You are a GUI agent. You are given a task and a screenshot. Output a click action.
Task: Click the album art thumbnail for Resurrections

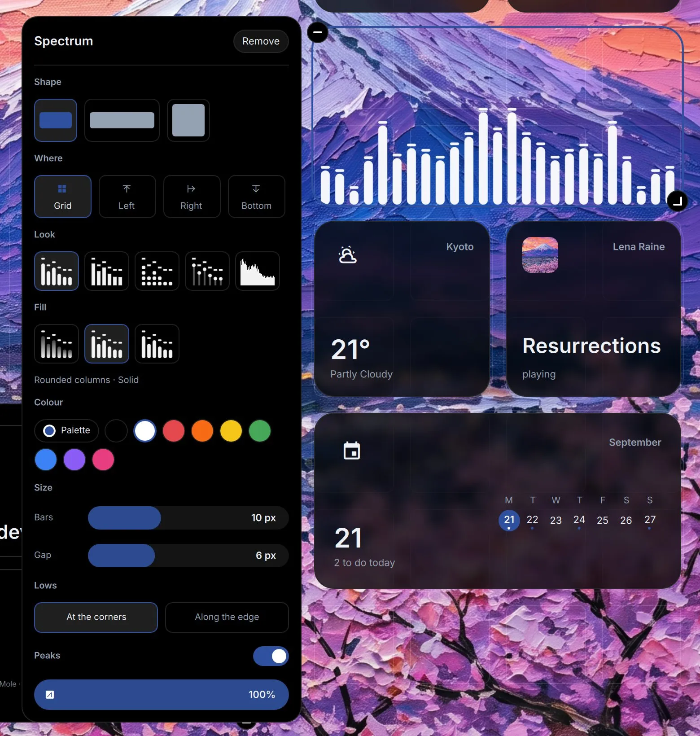(540, 255)
